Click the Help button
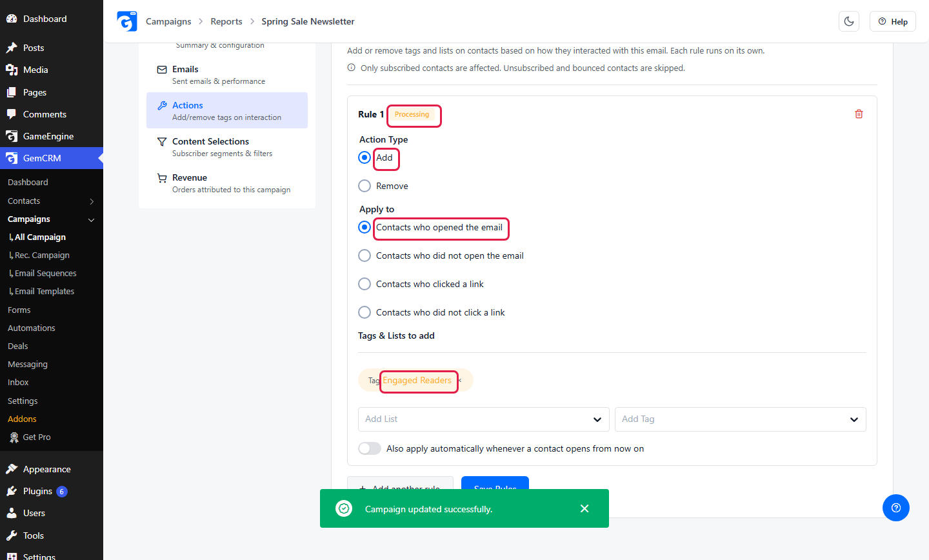Viewport: 929px width, 560px height. click(893, 21)
